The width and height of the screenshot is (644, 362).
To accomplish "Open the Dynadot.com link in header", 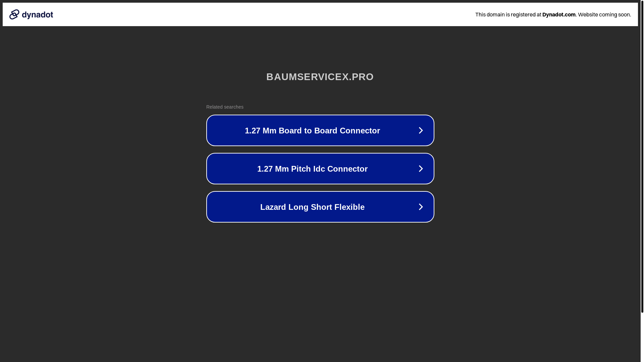I will 559,14.
